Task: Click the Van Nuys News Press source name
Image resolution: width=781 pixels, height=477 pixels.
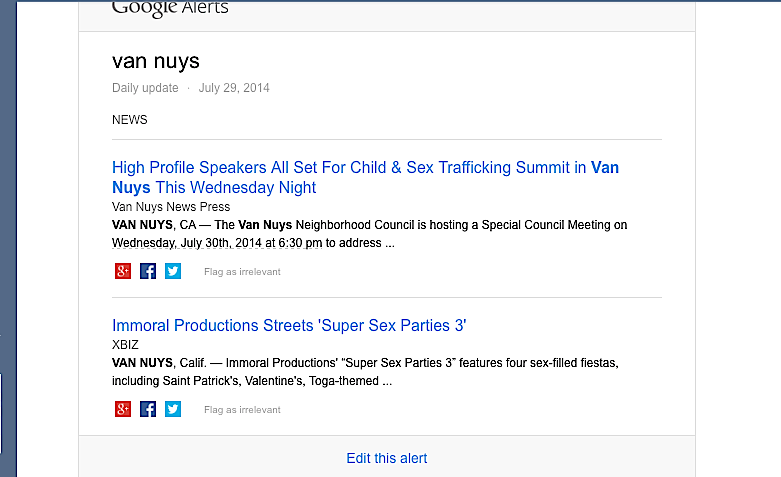Action: 171,206
